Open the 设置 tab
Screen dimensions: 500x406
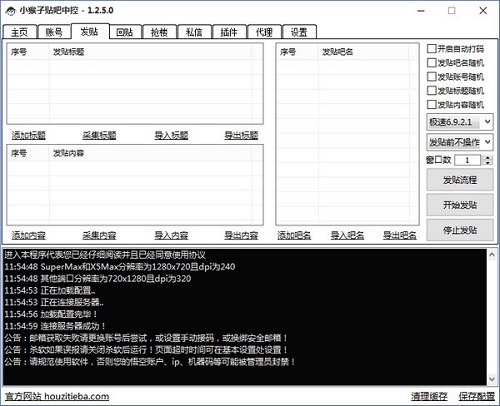point(299,32)
